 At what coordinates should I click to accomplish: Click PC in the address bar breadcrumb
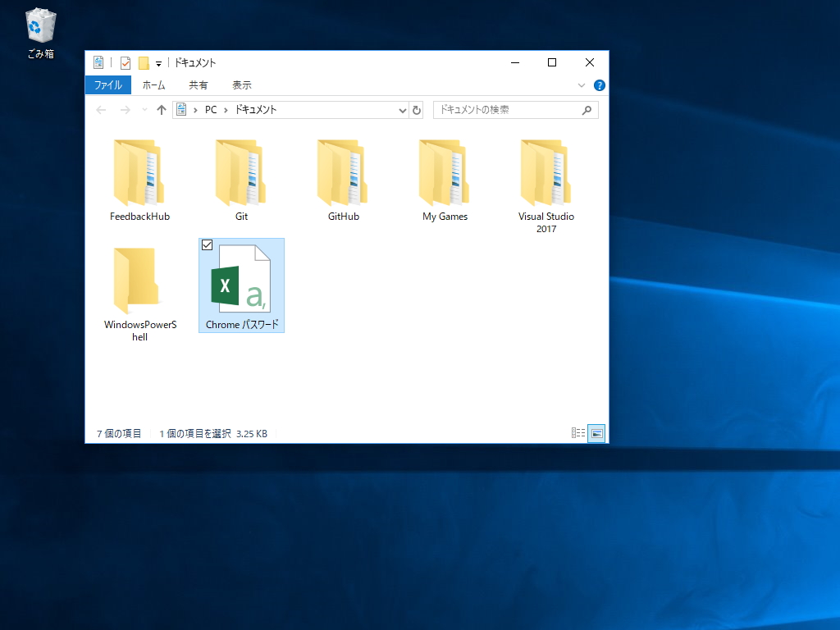coord(210,109)
